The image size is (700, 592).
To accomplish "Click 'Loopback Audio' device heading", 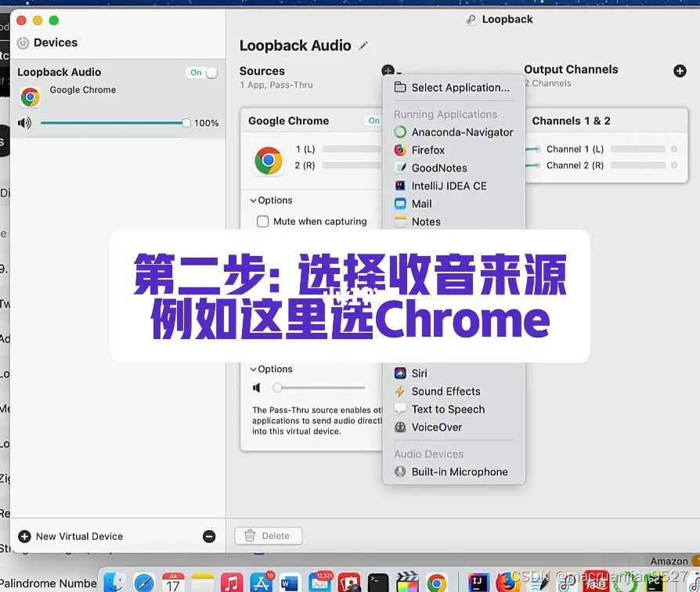I will pos(295,45).
